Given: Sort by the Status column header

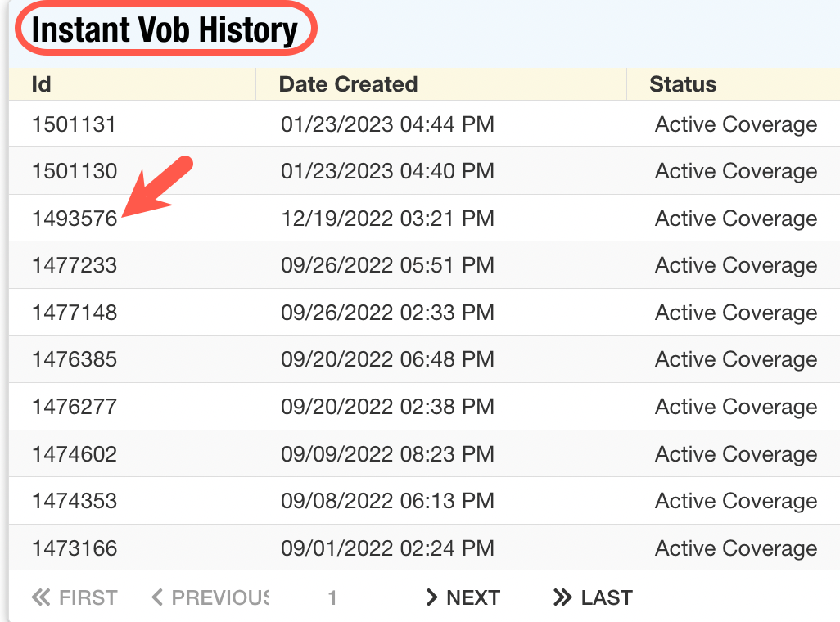Looking at the screenshot, I should tap(683, 84).
